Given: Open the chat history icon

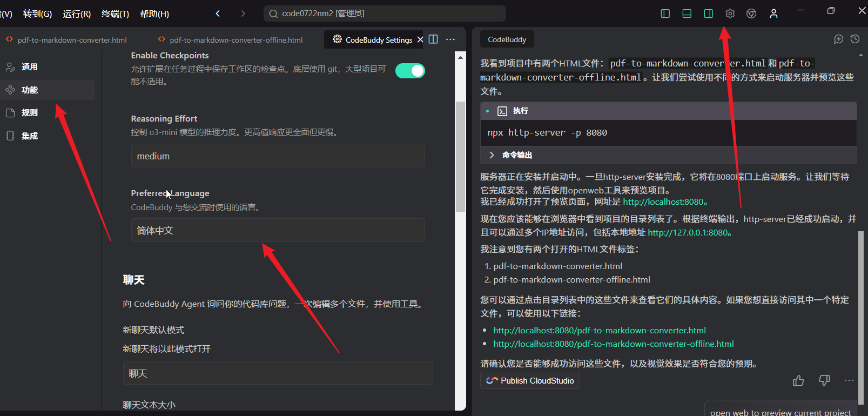Looking at the screenshot, I should click(855, 39).
